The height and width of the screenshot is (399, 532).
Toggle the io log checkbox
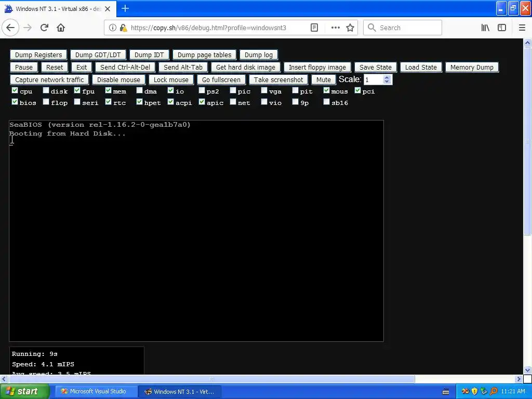point(170,90)
